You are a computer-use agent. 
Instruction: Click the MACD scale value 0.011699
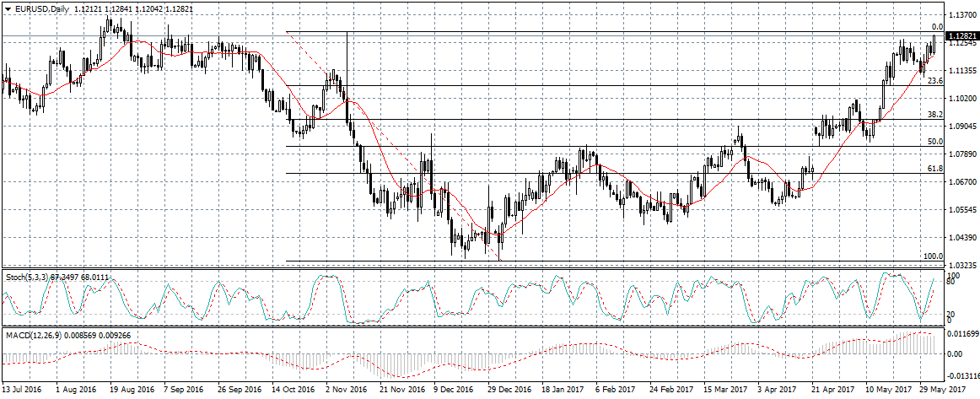point(962,335)
